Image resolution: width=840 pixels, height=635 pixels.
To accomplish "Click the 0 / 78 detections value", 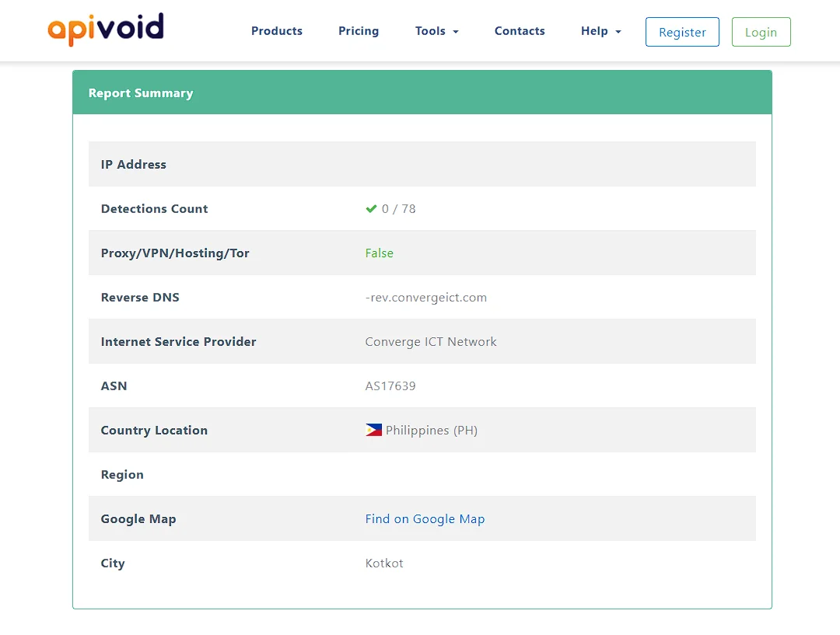I will (x=398, y=209).
